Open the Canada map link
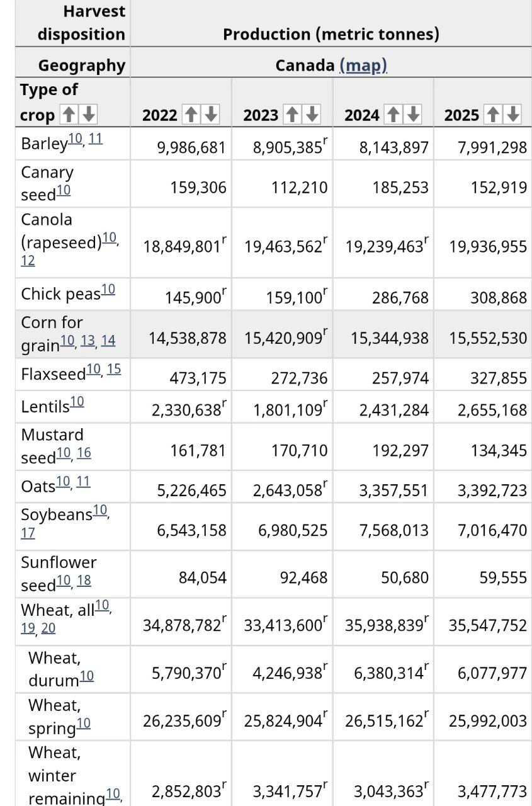 tap(363, 65)
